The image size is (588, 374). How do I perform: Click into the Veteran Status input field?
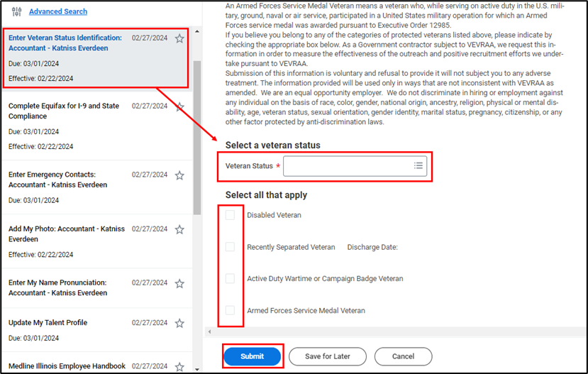(x=346, y=166)
